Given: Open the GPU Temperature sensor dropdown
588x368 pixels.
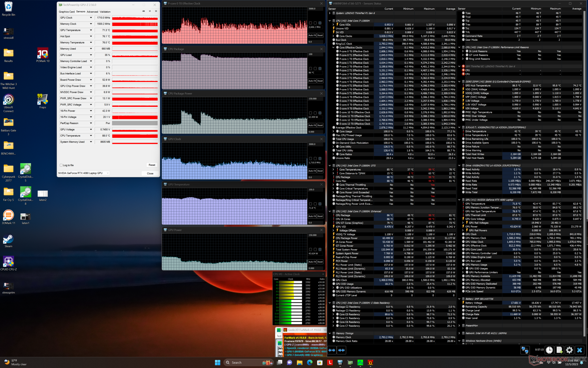Looking at the screenshot, I should pos(91,30).
